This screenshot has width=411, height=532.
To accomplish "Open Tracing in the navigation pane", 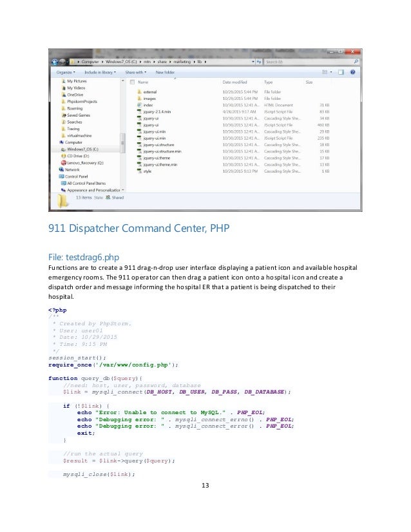I will [73, 129].
